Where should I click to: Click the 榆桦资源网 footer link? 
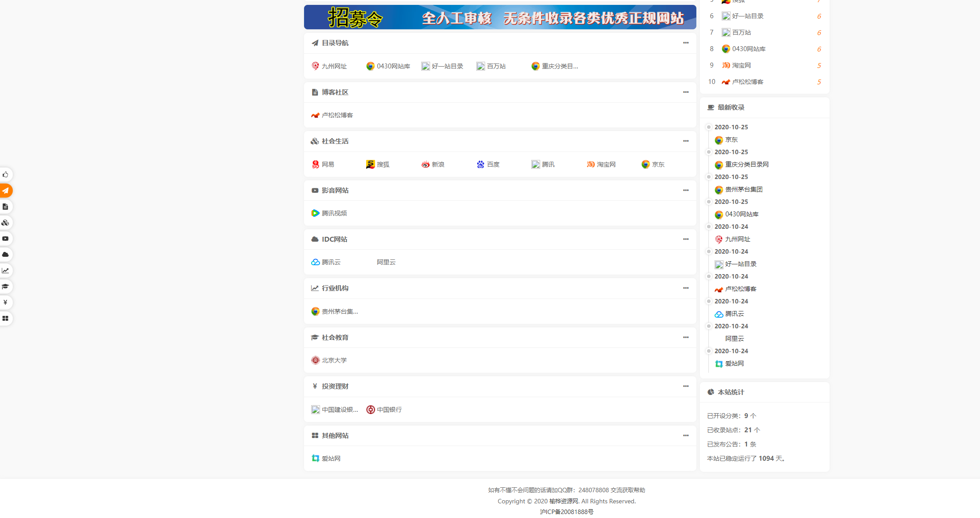[x=564, y=501]
